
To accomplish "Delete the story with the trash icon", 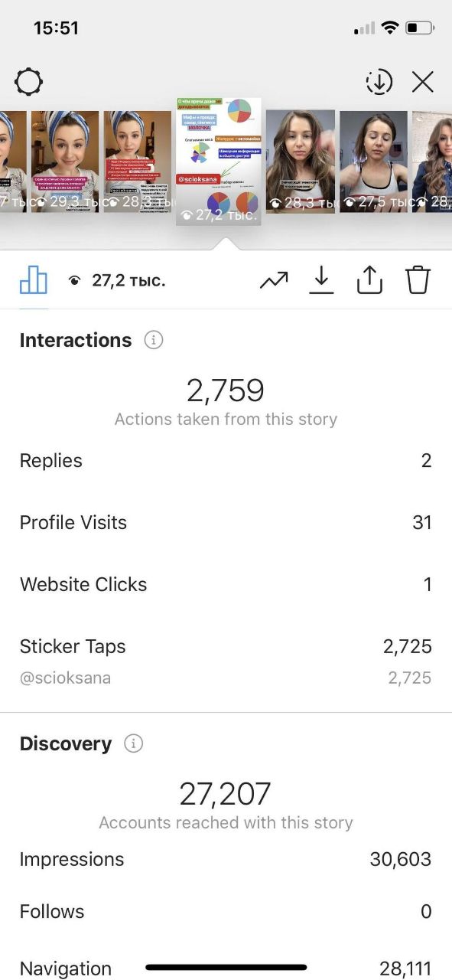I will coord(418,280).
